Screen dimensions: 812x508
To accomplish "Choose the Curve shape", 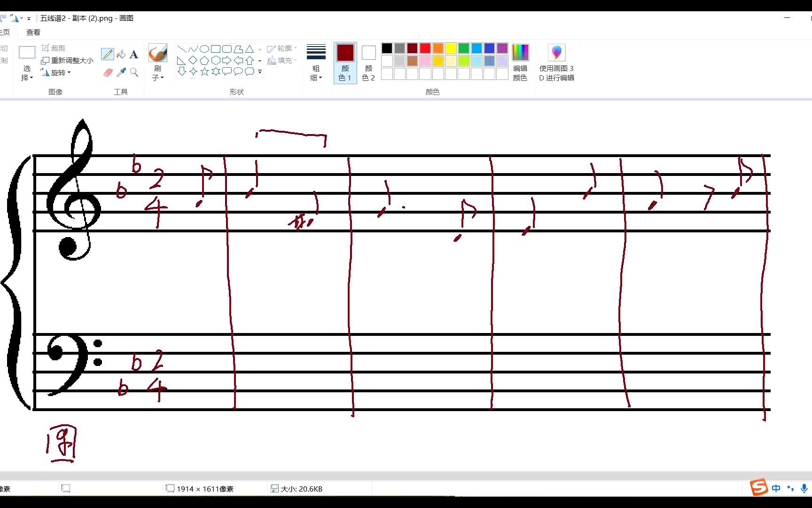I will click(x=193, y=49).
